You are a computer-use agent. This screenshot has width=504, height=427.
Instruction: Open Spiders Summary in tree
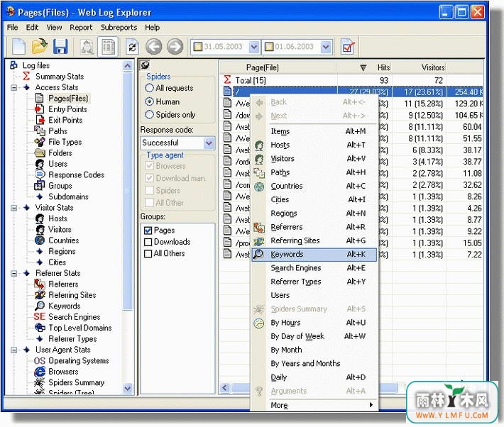[x=76, y=382]
